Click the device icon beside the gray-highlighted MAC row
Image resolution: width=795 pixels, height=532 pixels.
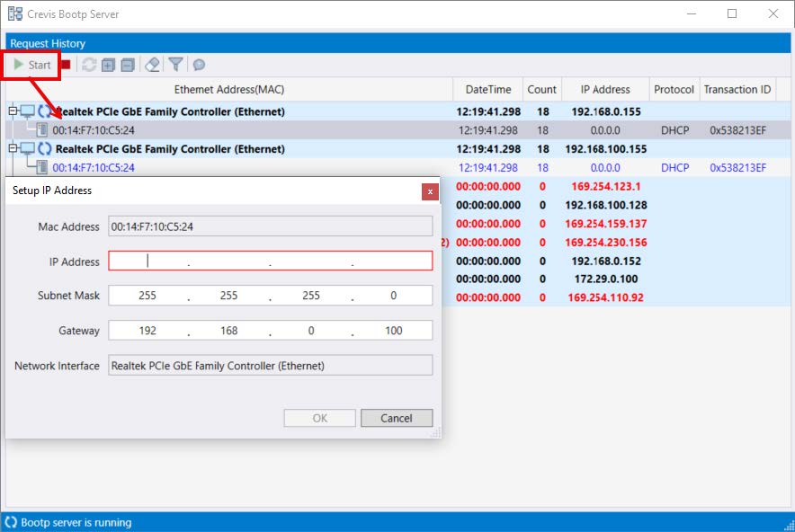point(42,129)
